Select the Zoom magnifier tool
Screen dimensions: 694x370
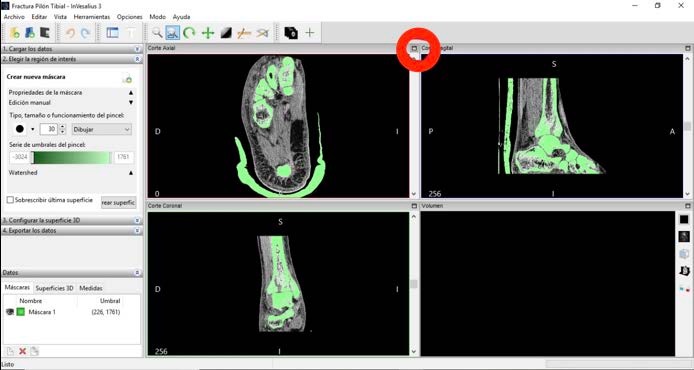[x=157, y=33]
